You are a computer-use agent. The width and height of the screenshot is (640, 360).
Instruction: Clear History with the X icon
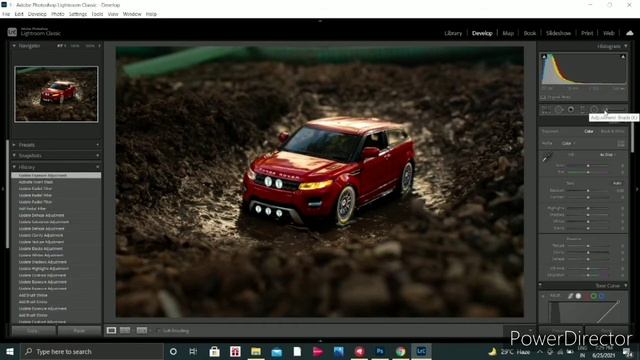(98, 167)
